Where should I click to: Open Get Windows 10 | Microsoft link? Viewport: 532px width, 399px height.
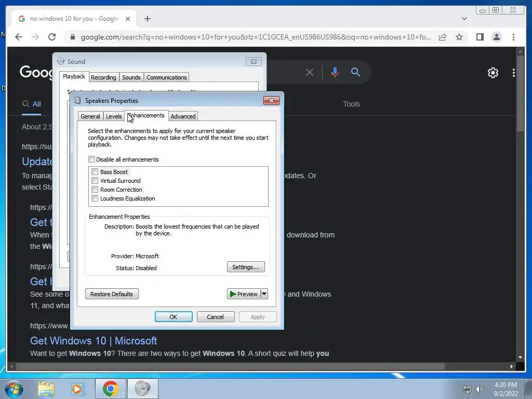coord(94,341)
